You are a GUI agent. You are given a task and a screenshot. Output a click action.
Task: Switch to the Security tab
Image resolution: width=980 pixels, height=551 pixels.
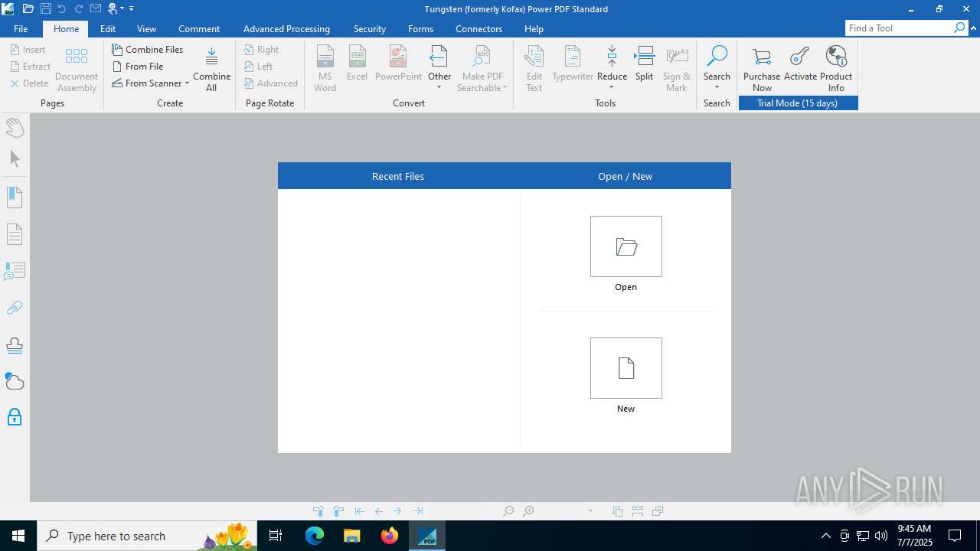tap(370, 28)
